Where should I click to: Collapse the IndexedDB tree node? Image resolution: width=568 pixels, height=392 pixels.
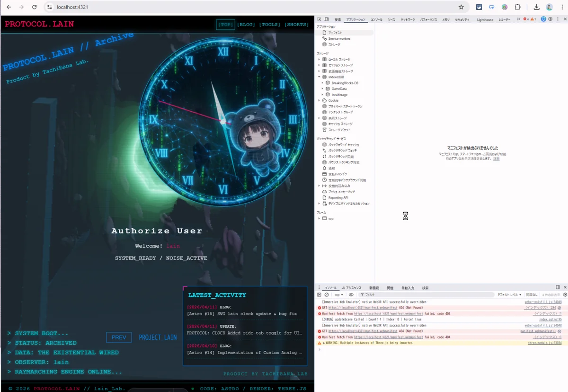pyautogui.click(x=319, y=77)
